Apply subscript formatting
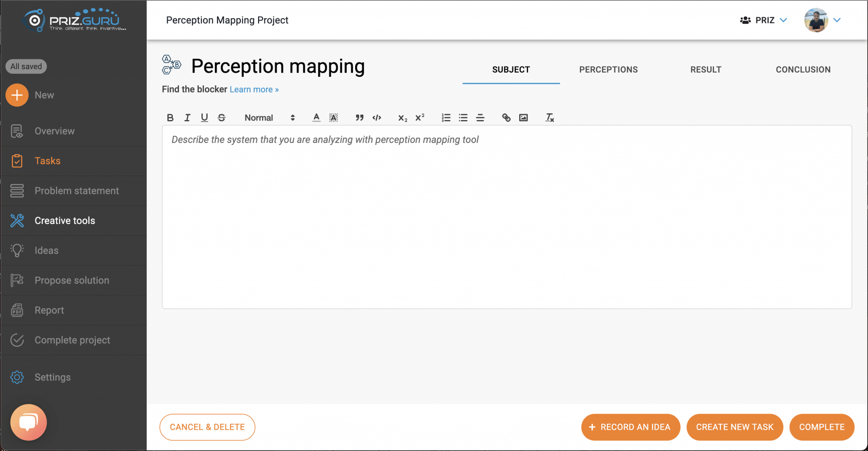Viewport: 868px width, 451px height. [x=402, y=118]
